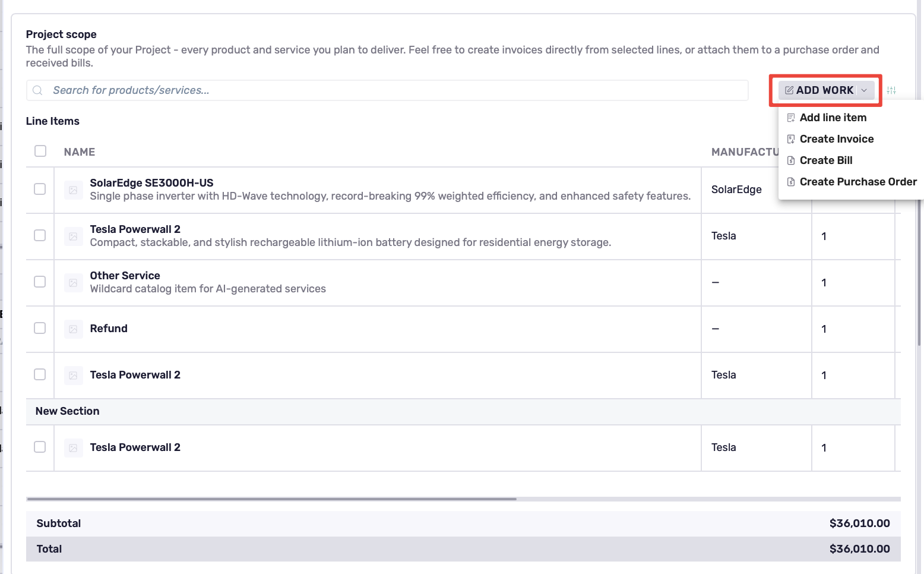The height and width of the screenshot is (574, 924).
Task: Check the SolarEdge SE3000H-US row checkbox
Action: [x=40, y=189]
